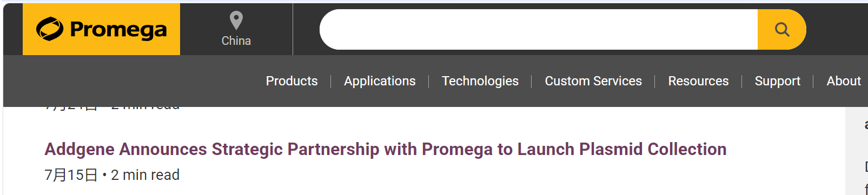868x195 pixels.
Task: Click the yellow magnifier search button
Action: click(x=782, y=29)
